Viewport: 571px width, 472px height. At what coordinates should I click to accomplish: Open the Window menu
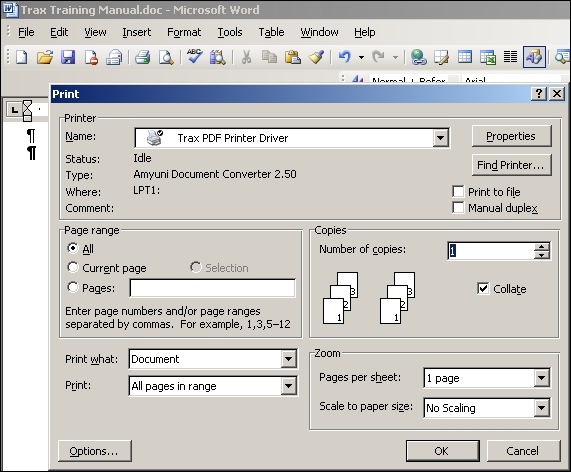(x=319, y=32)
